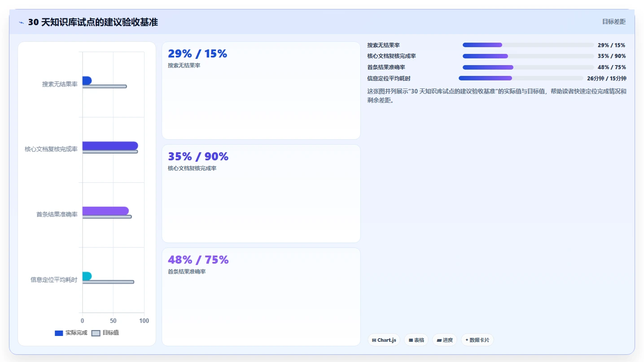The height and width of the screenshot is (362, 644).
Task: Click the grey target bar for 首条结果准确率
Action: pos(107,217)
